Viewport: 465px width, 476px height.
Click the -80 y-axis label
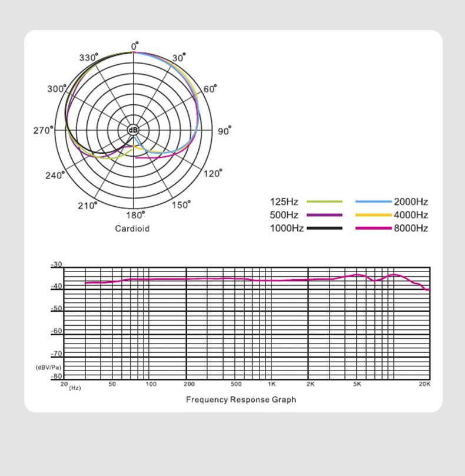pos(57,376)
